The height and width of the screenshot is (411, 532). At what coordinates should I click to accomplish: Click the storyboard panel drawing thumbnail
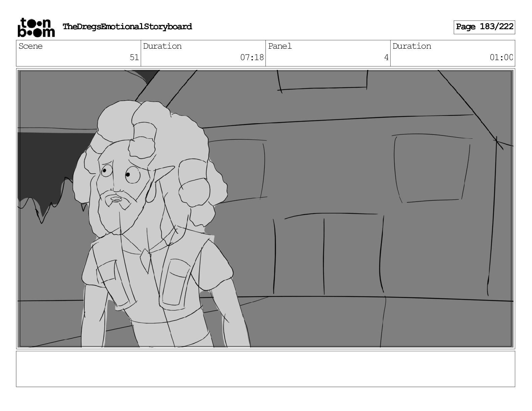(265, 209)
